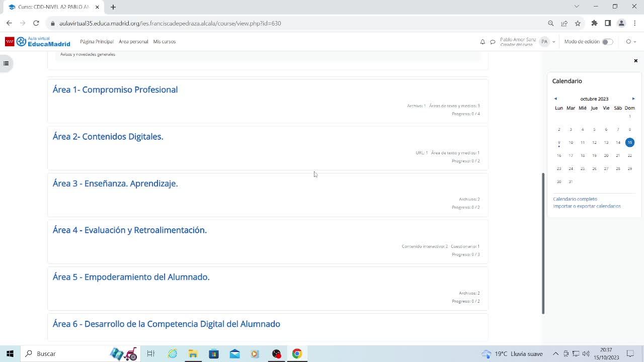This screenshot has height=362, width=644.
Task: Open the course index drawer icon
Action: tap(6, 63)
